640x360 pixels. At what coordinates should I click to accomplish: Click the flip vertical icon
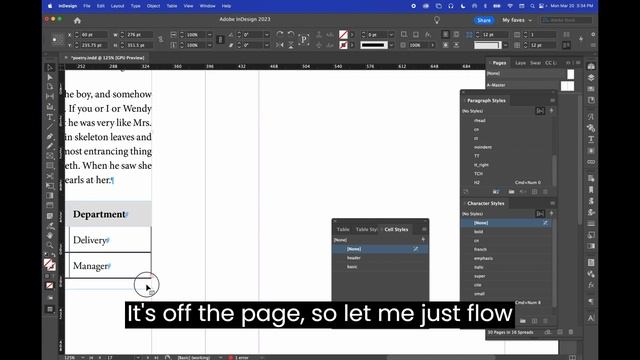291,45
